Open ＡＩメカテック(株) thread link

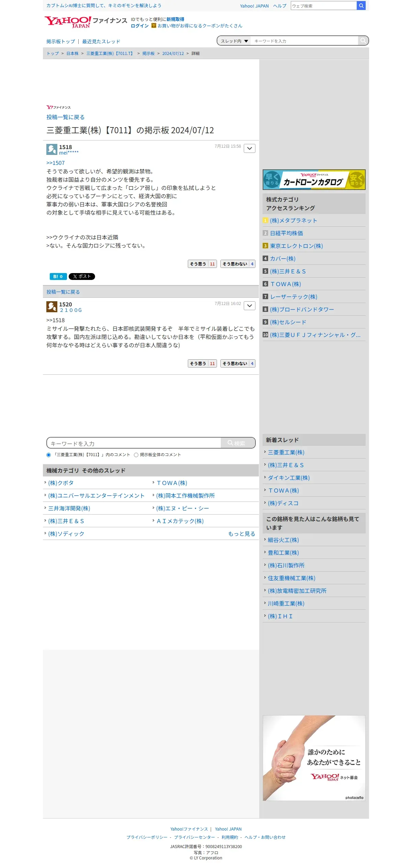coord(180,521)
